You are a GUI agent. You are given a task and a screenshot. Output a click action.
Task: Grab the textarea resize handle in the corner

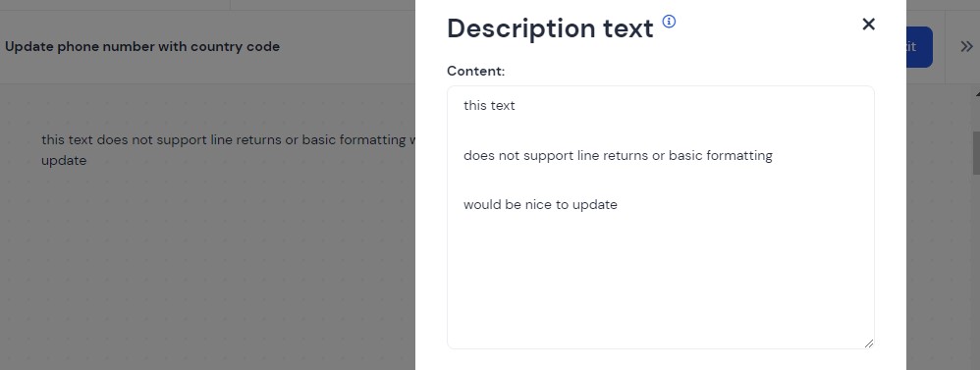coord(869,344)
